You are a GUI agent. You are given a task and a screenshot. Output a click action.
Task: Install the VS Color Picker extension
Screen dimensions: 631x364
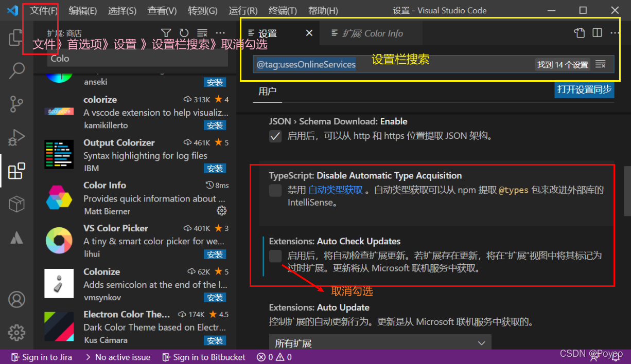(215, 254)
